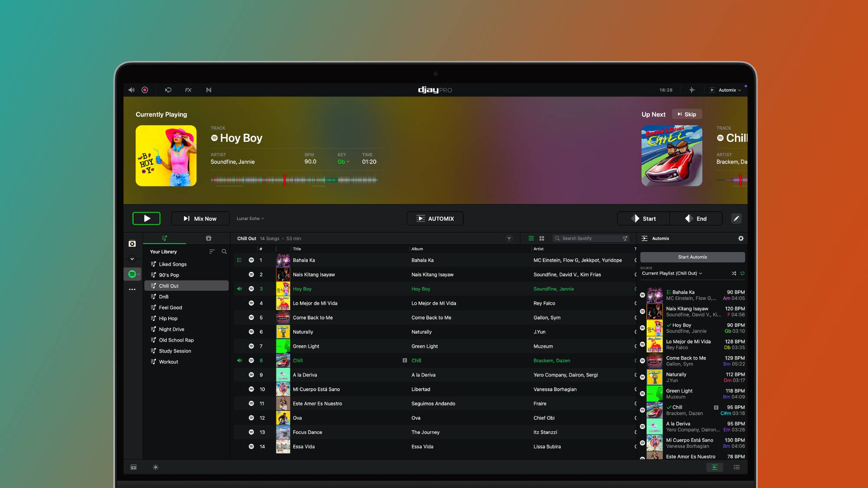Open the FX panel
The width and height of the screenshot is (868, 488).
(x=188, y=90)
